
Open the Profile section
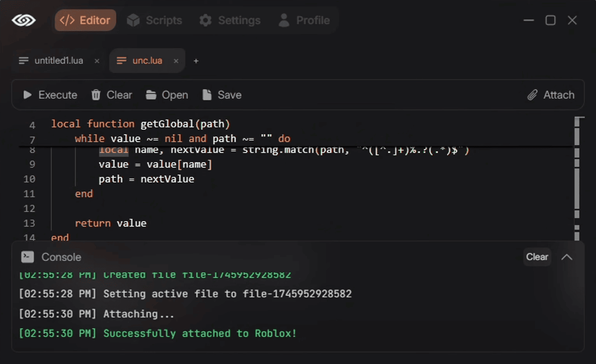click(304, 20)
